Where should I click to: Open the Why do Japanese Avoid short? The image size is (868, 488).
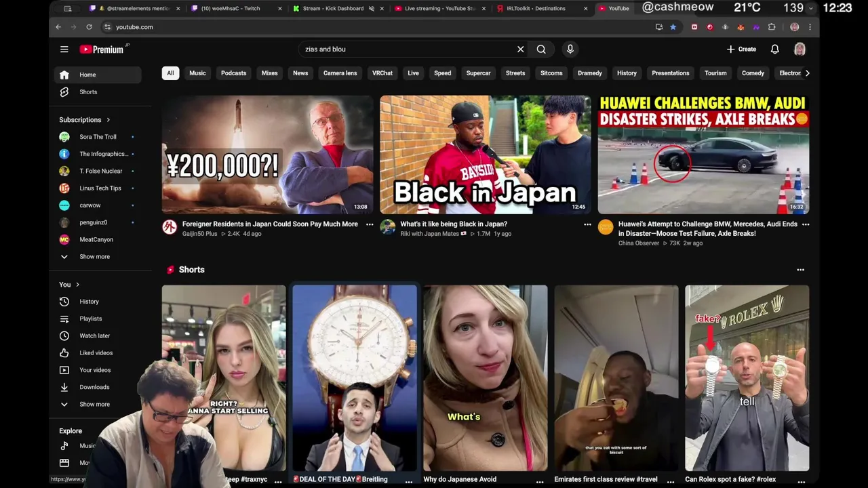tap(486, 378)
